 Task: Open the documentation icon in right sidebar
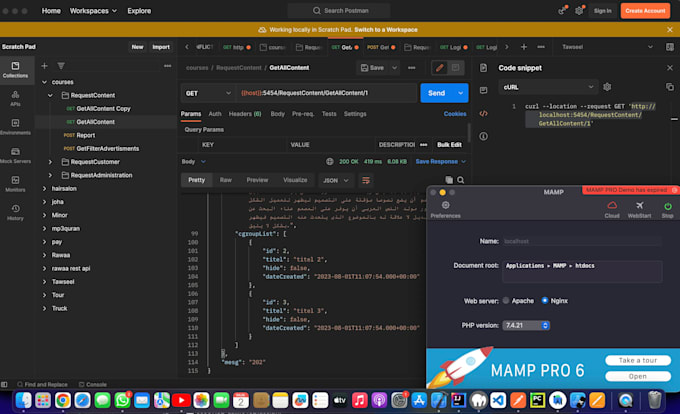tap(484, 68)
